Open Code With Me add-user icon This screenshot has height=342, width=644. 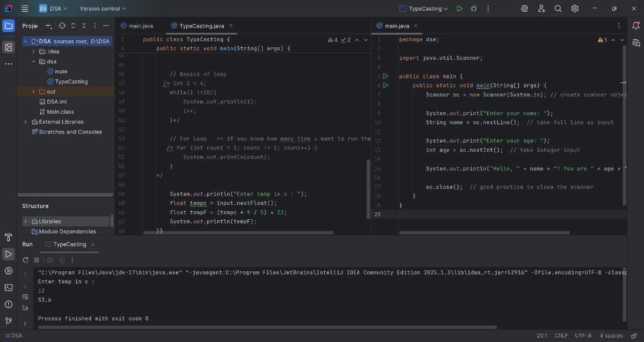[x=541, y=9]
